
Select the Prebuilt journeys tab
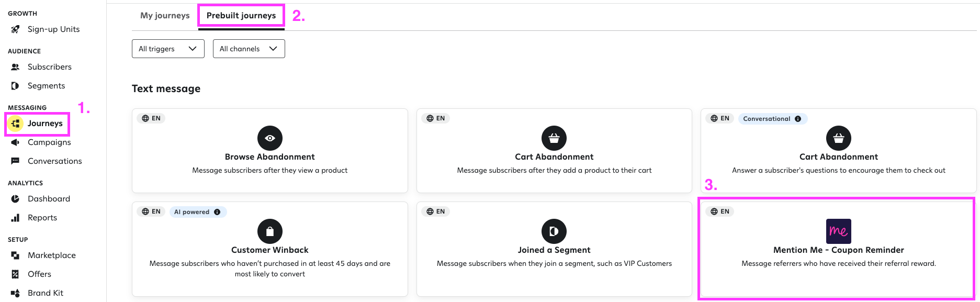tap(241, 16)
